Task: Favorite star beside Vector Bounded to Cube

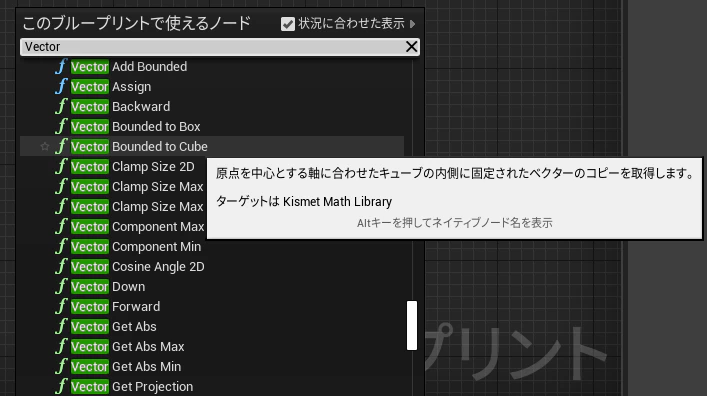Action: 44,146
